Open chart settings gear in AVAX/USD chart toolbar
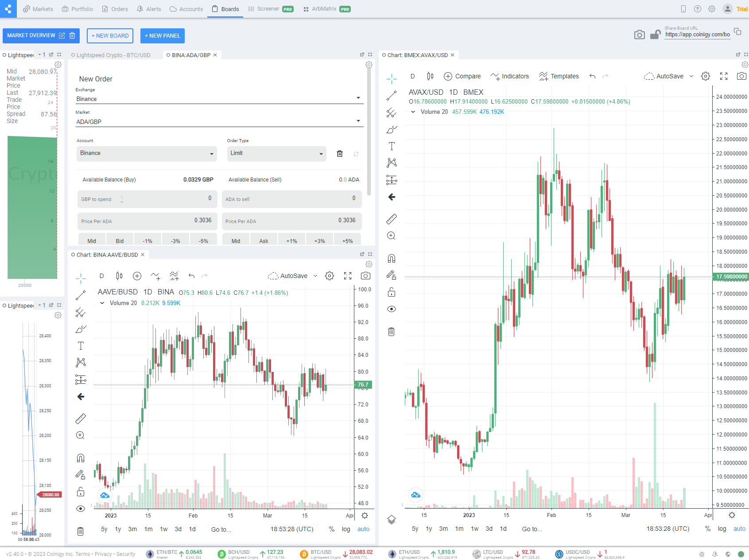 706,76
